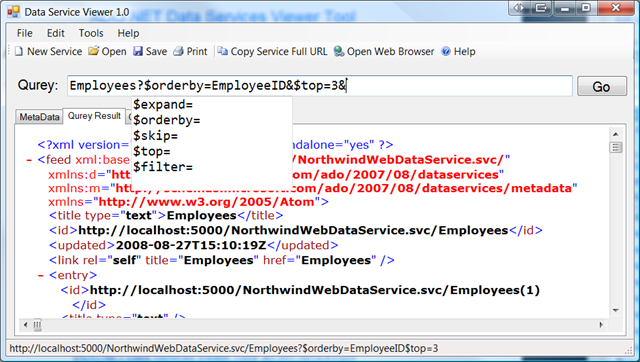Click the horizontal scrollbar right arrow
640x362 pixels.
coord(601,325)
